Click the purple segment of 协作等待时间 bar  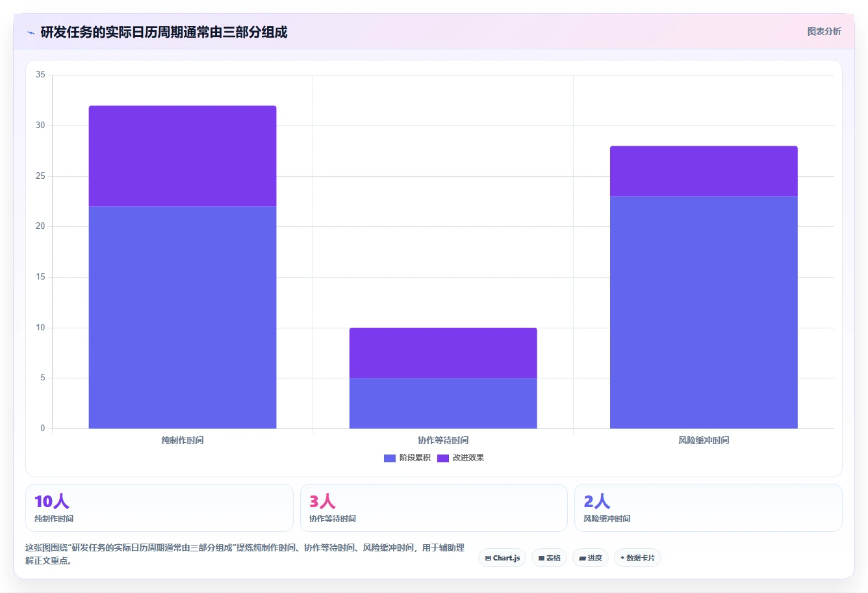pos(443,353)
